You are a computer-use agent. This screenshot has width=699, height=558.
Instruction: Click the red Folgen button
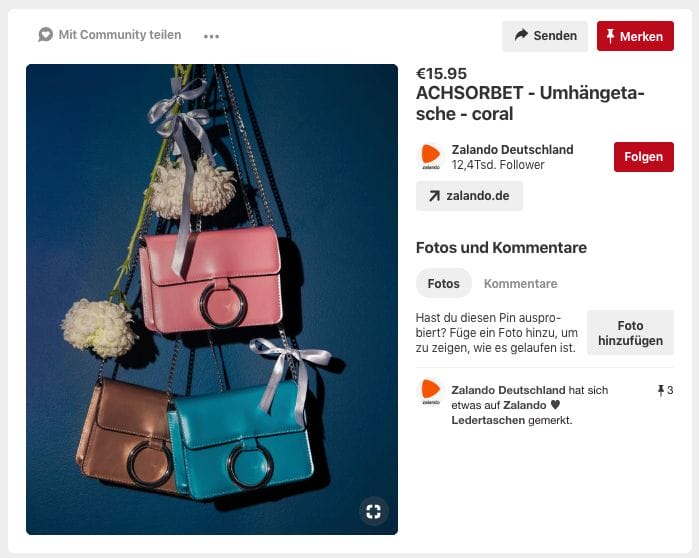coord(644,157)
